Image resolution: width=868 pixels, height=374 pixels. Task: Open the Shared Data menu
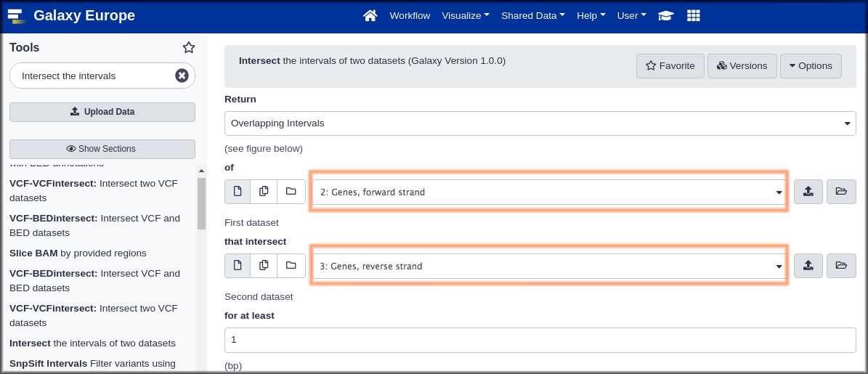533,15
